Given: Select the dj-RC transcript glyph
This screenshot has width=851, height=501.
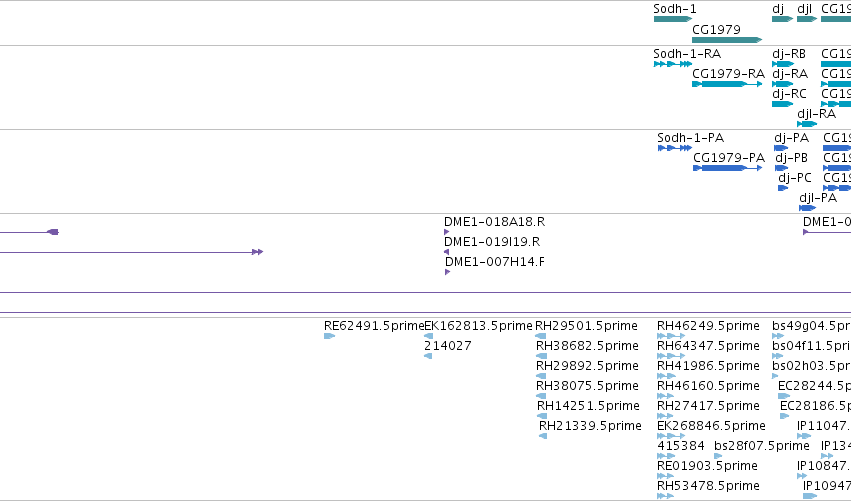Looking at the screenshot, I should click(x=783, y=104).
